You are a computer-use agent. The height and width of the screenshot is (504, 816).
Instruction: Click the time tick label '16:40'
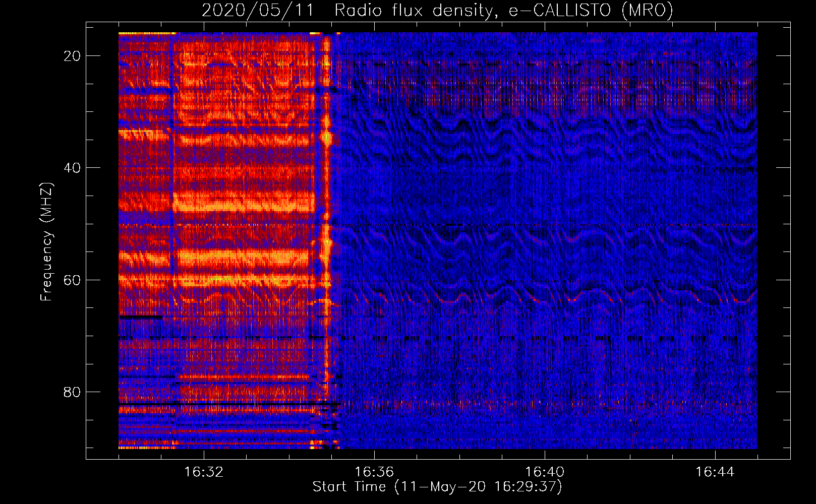(x=545, y=472)
